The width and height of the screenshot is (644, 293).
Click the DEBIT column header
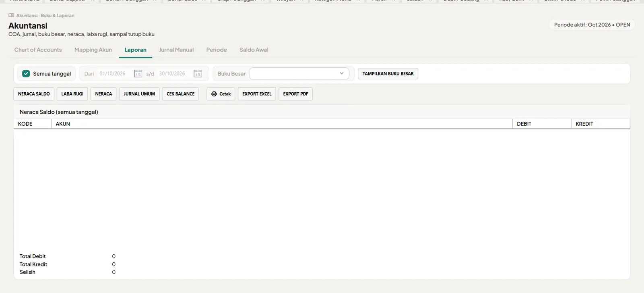click(x=542, y=124)
